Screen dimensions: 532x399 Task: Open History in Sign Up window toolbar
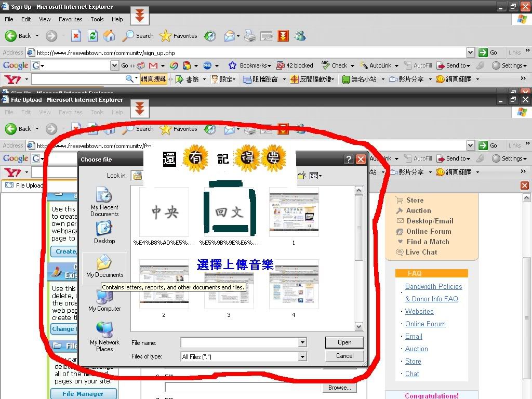tap(210, 36)
